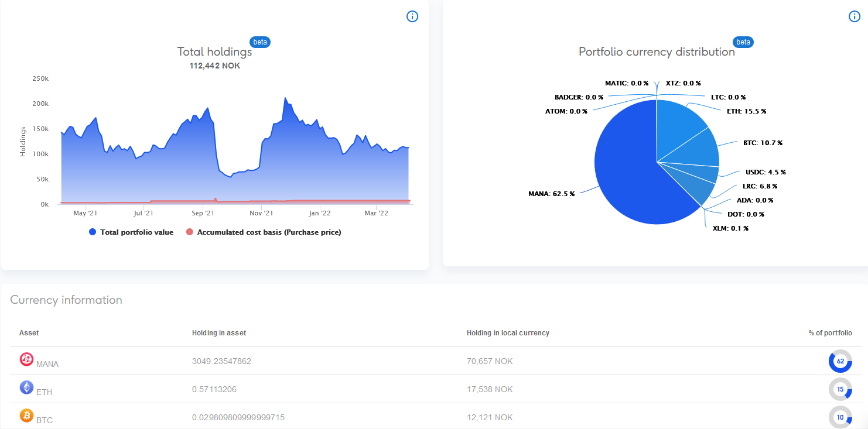Viewport: 868px width, 429px height.
Task: Click the 'ATOM: 0.0 %' pie label
Action: (566, 111)
